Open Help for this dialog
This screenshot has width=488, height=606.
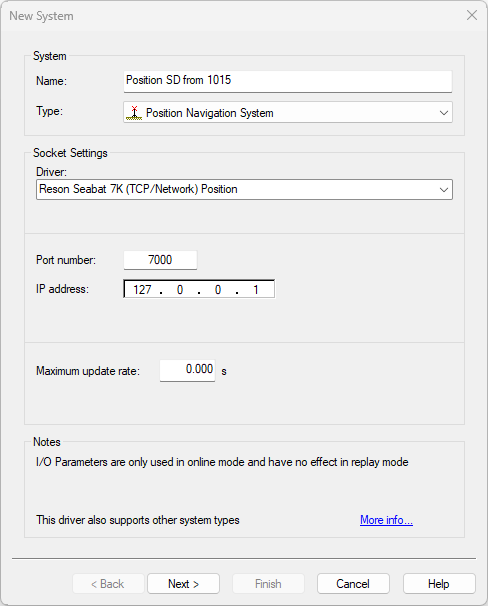(x=439, y=584)
